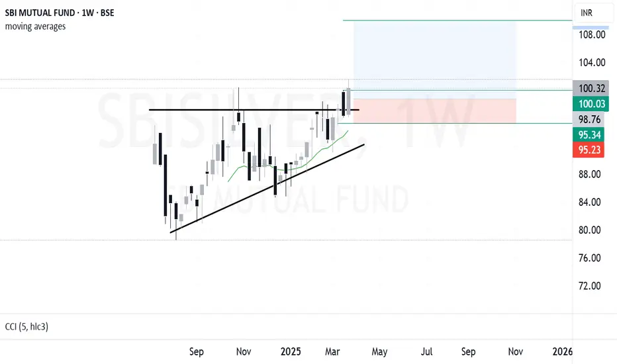This screenshot has width=617, height=364.
Task: Select the moving averages indicator label
Action: pos(35,26)
